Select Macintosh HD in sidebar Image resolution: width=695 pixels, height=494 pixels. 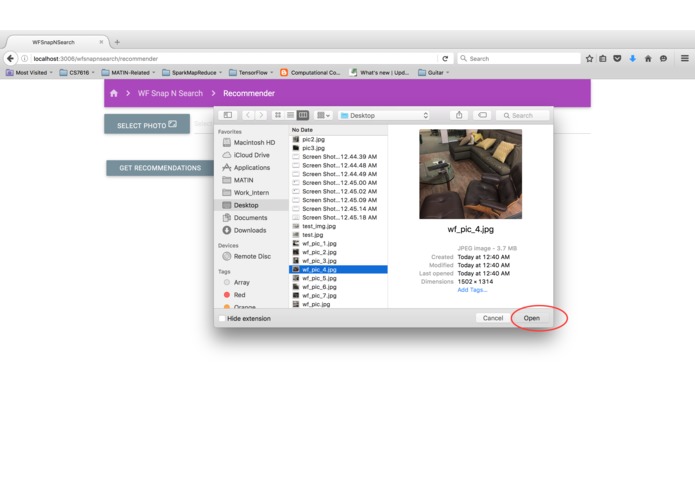point(249,142)
